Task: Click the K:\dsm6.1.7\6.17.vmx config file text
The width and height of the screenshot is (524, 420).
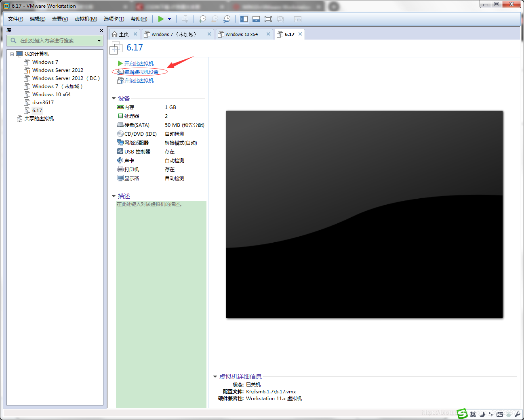Action: click(271, 392)
